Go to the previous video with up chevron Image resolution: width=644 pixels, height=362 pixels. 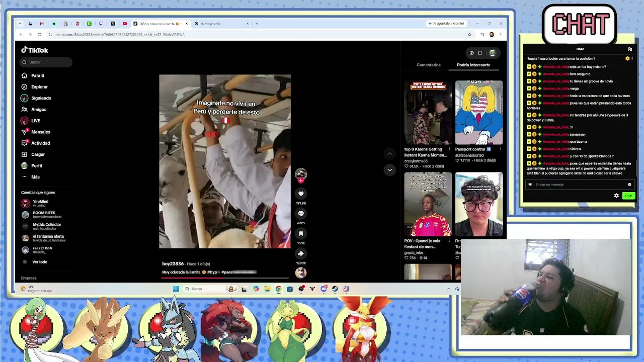pyautogui.click(x=389, y=153)
